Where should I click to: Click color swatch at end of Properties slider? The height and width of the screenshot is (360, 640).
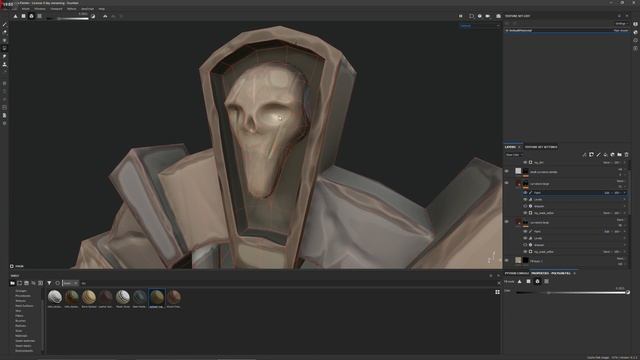(x=628, y=292)
